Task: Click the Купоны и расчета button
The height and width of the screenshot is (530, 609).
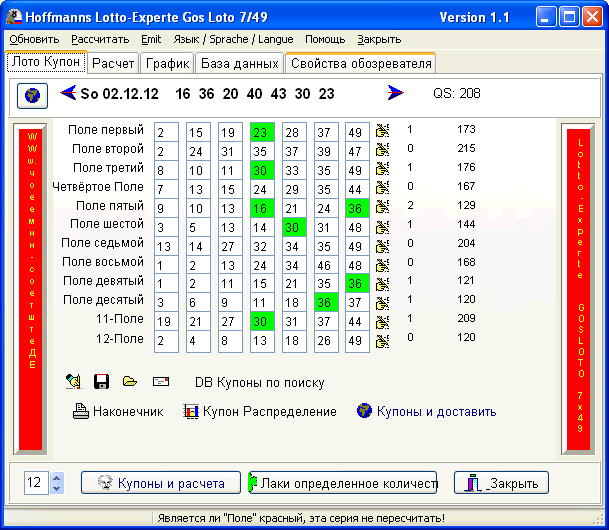Action: 161,483
